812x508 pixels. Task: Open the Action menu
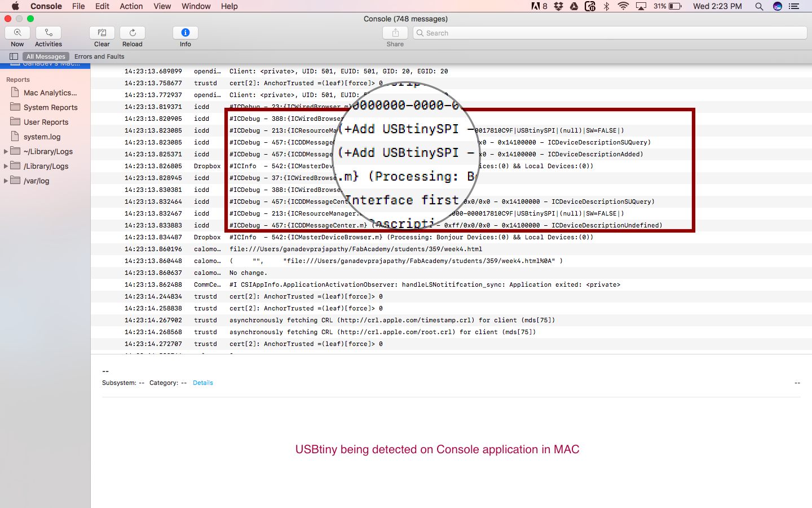pyautogui.click(x=131, y=6)
